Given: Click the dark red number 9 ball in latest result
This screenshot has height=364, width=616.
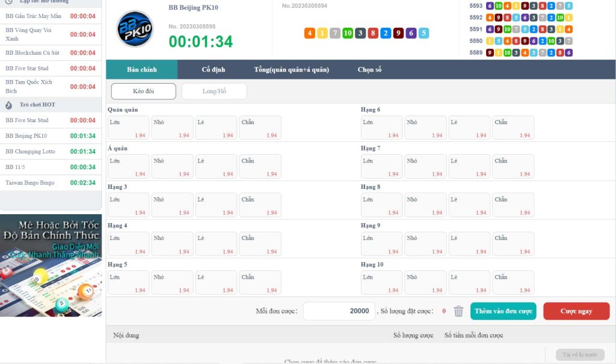Looking at the screenshot, I should (398, 33).
